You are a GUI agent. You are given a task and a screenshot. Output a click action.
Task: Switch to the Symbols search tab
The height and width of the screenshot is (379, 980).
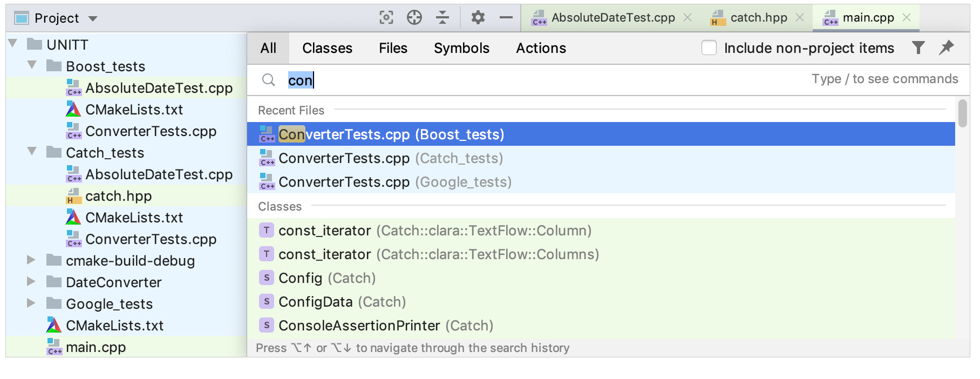point(461,48)
